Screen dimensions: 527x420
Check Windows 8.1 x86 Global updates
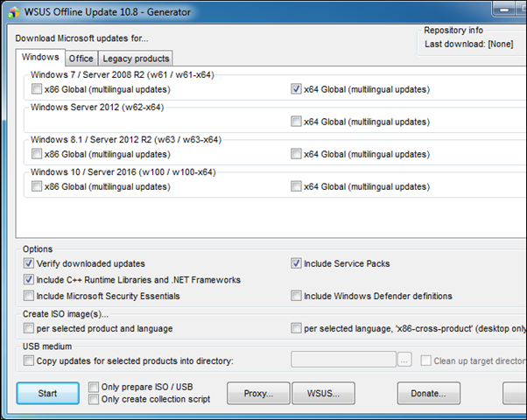[x=36, y=154]
